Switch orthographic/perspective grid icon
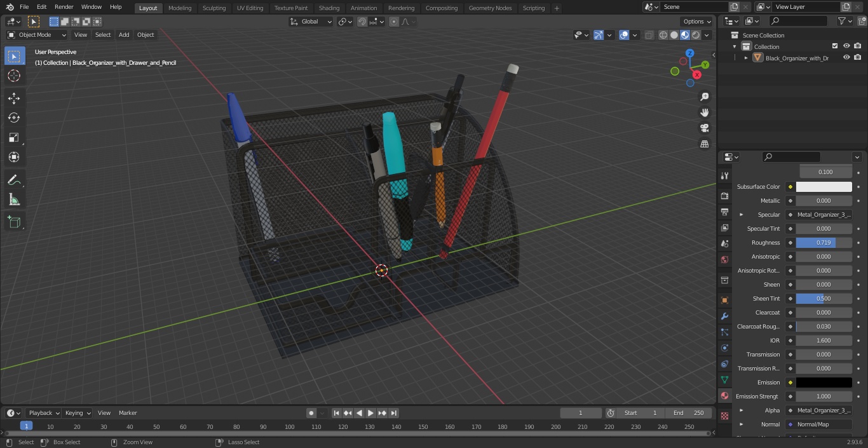Screen dimensions: 868x448 [x=704, y=144]
